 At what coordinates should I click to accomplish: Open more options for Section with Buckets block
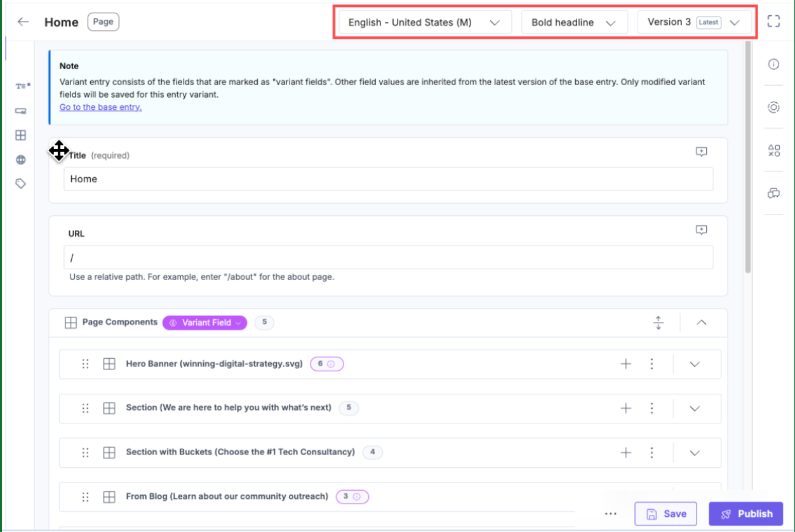click(651, 453)
